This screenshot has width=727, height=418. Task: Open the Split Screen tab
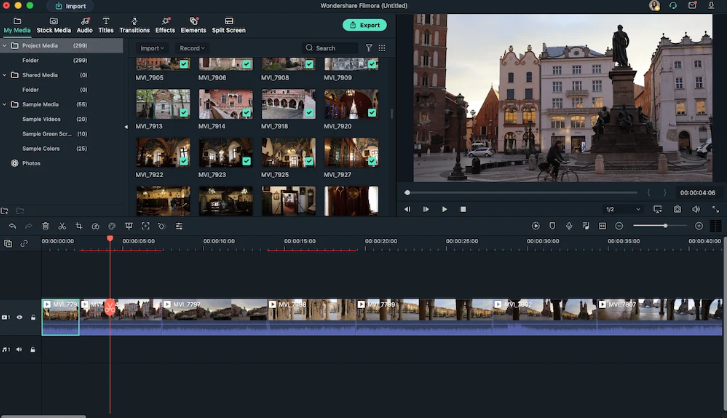[229, 25]
